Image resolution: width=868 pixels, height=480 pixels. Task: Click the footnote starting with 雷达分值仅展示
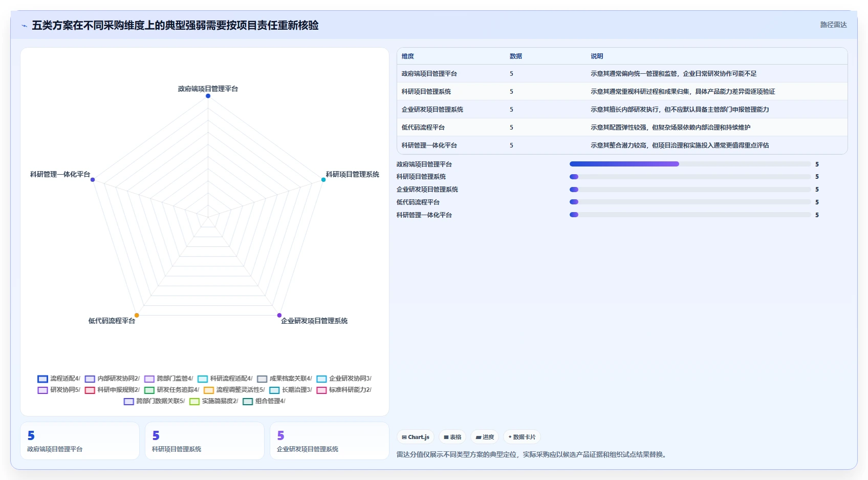coord(533,454)
